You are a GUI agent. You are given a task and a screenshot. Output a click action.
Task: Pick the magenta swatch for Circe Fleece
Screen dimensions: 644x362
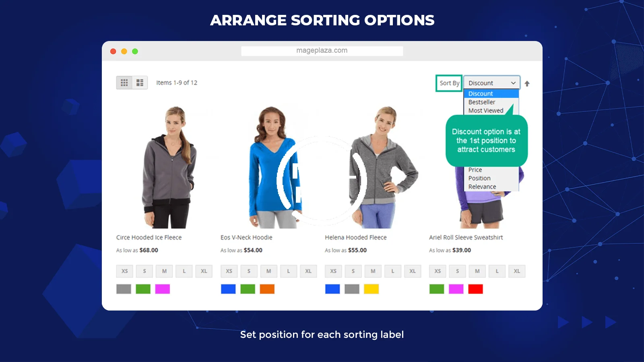click(163, 289)
